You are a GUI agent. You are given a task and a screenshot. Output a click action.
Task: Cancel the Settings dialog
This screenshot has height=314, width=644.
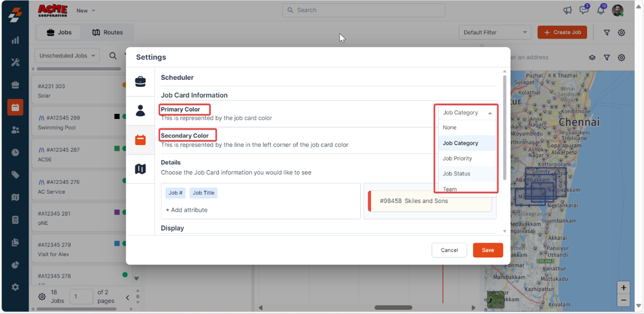pyautogui.click(x=449, y=250)
